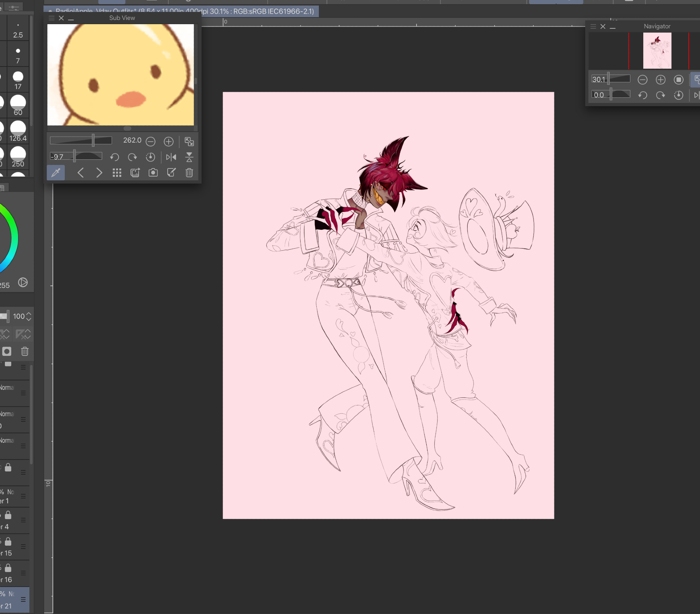Zoom in Navigator with plus button

660,80
